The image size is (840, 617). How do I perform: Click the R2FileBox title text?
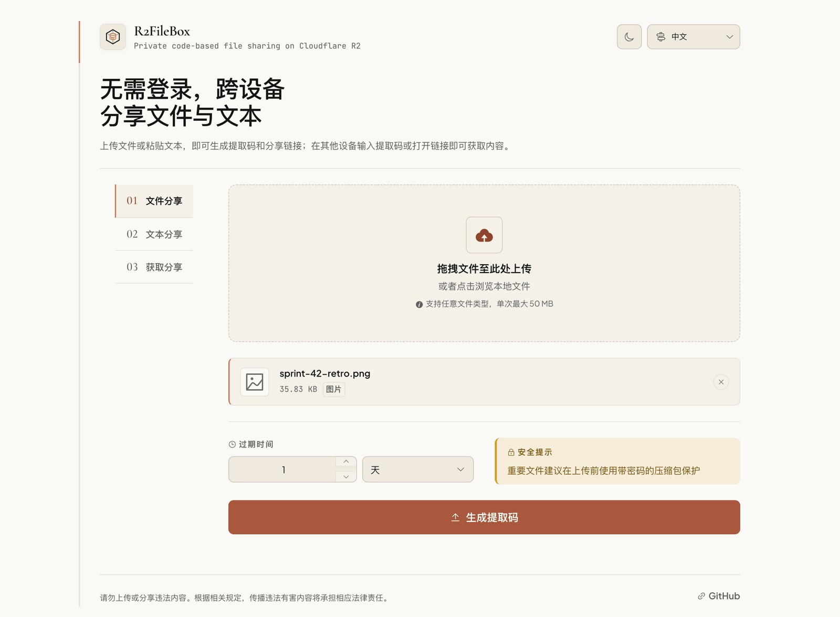coord(162,32)
